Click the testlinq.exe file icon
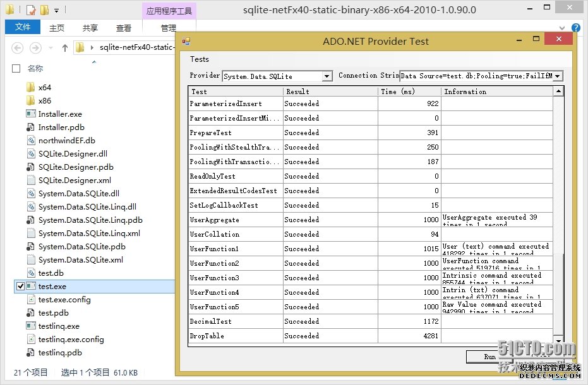The height and width of the screenshot is (385, 588). coord(30,326)
